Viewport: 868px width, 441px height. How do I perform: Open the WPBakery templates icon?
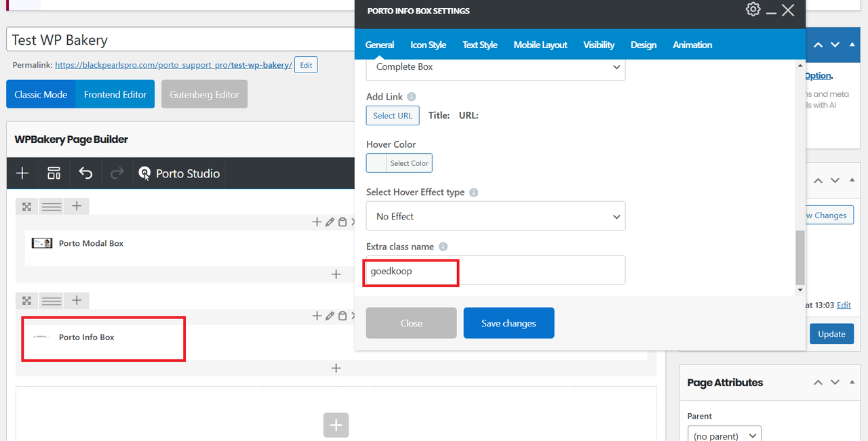54,173
